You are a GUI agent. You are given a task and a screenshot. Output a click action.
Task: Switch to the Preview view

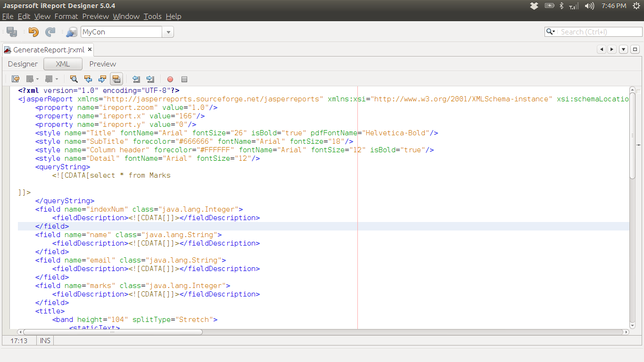103,64
